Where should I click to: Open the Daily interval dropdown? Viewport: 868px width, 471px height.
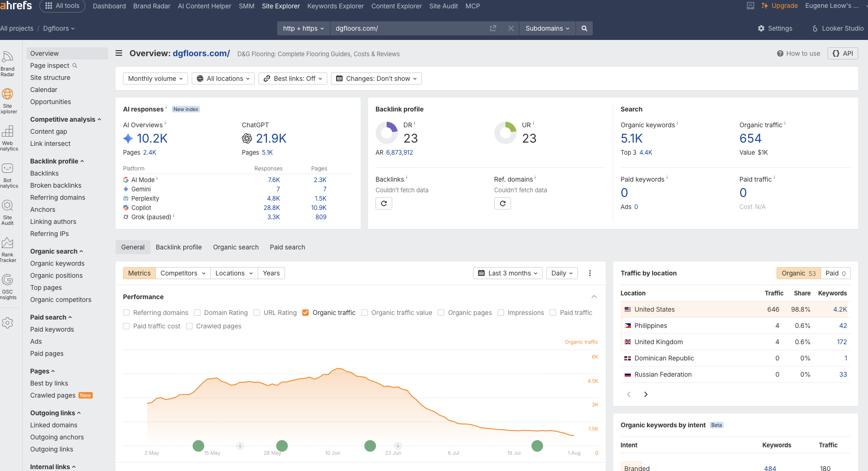[562, 273]
